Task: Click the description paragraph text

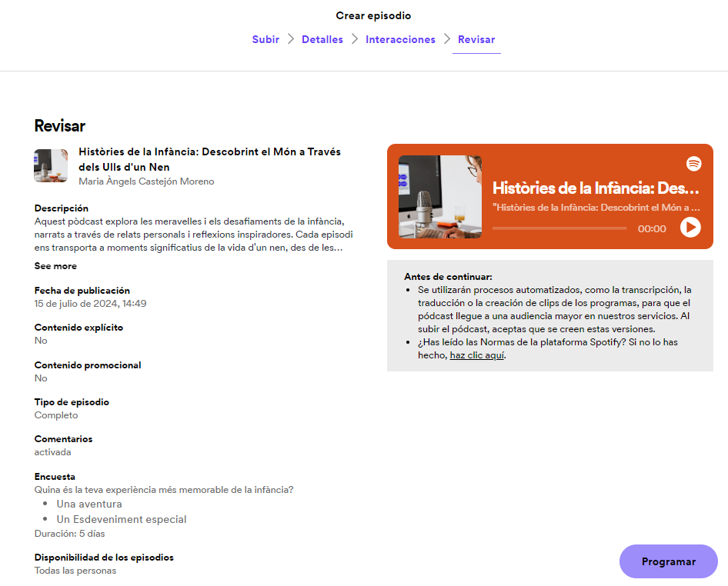Action: pos(194,235)
